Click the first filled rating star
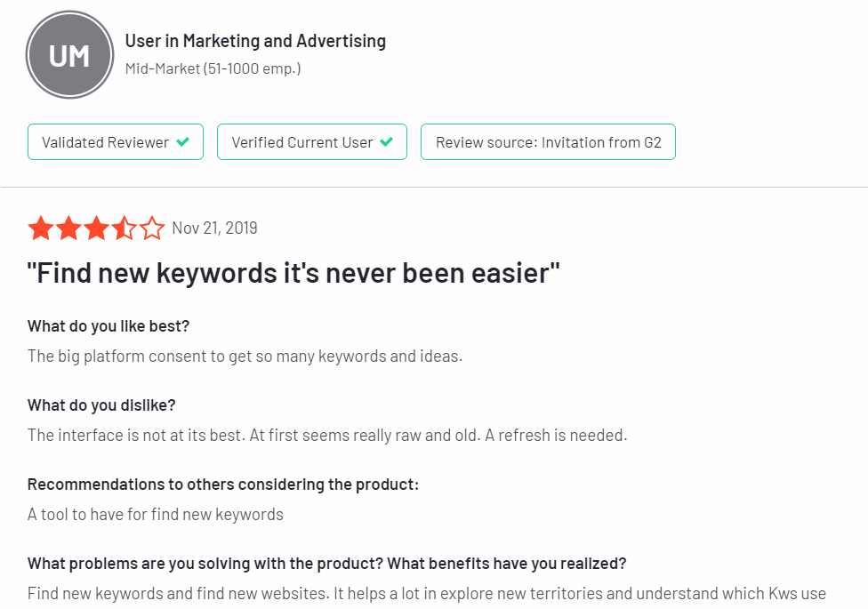Screen dimensions: 868x609 41,228
